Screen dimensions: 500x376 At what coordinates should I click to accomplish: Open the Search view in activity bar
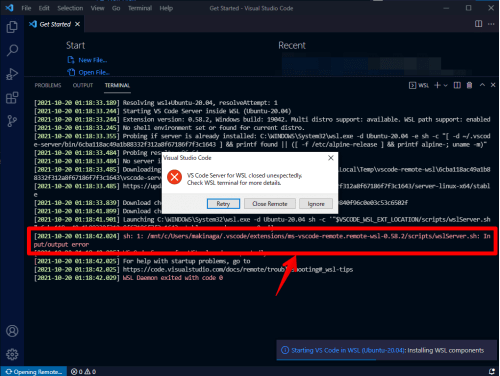[12, 50]
